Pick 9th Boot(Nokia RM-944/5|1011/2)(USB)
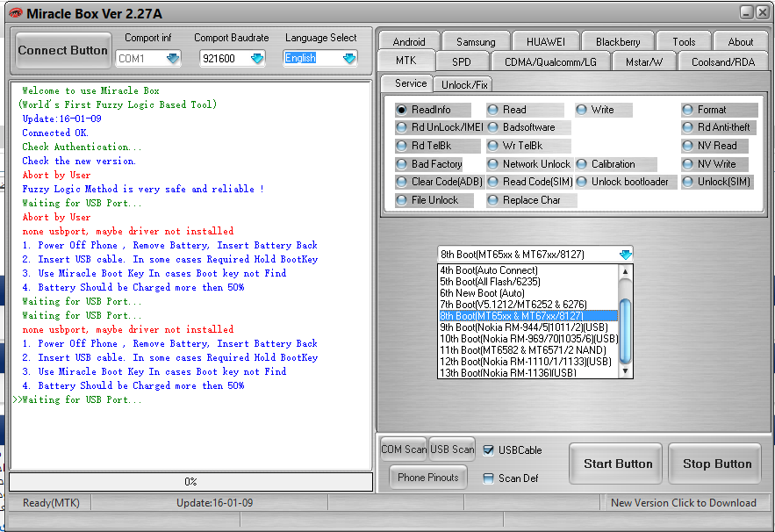 [x=527, y=327]
